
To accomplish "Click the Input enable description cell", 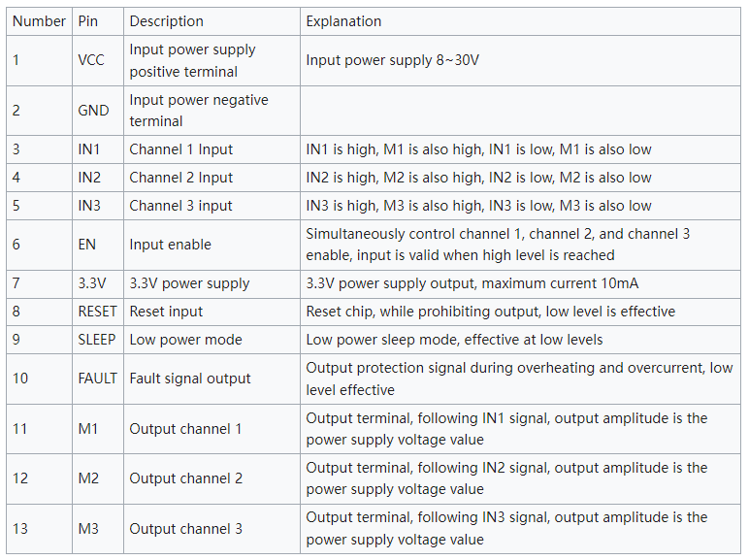I will (212, 246).
